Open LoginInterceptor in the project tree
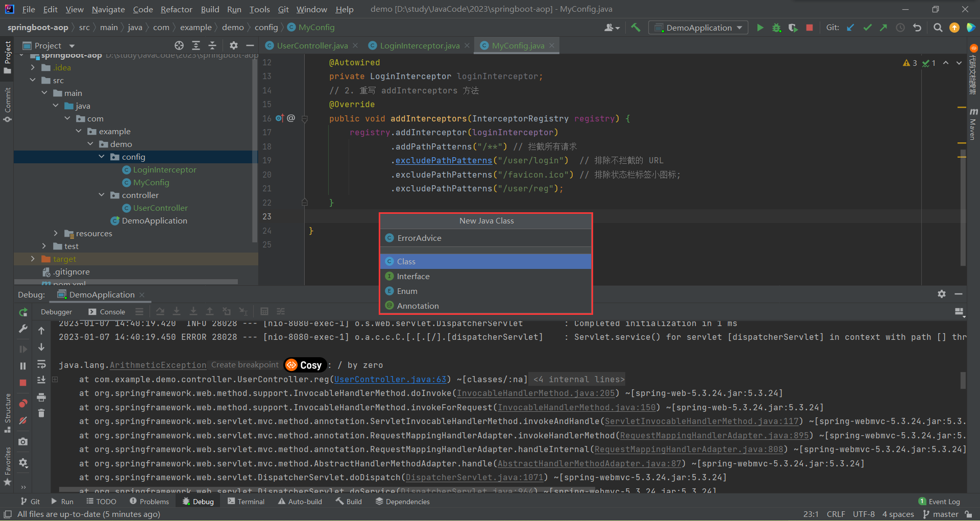The height and width of the screenshot is (521, 980). [x=164, y=169]
